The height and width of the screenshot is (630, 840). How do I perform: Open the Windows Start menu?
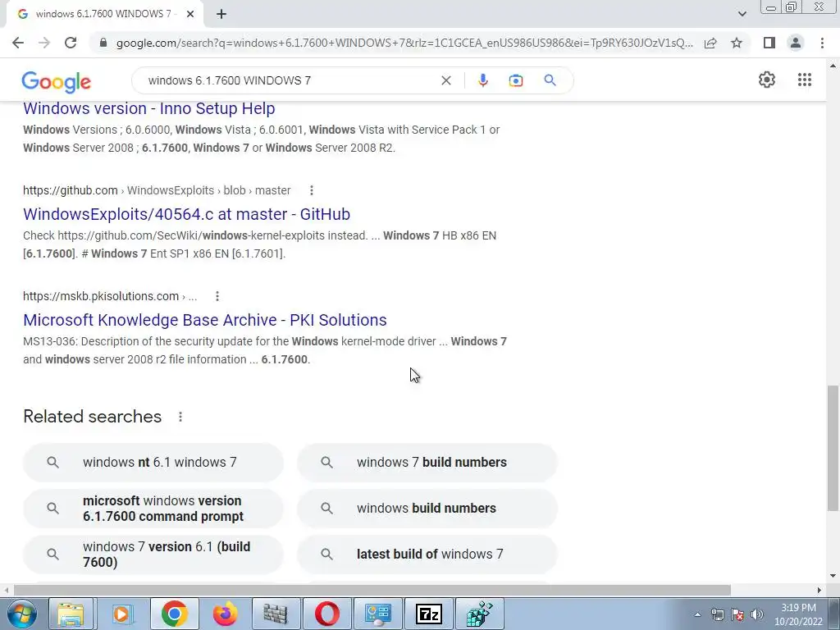[21, 614]
